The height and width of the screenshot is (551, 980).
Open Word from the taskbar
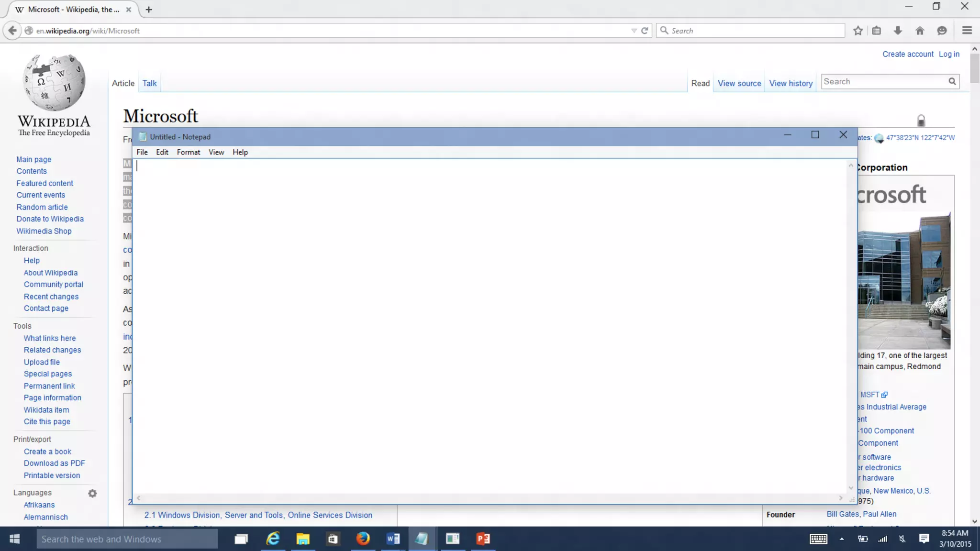pos(393,539)
